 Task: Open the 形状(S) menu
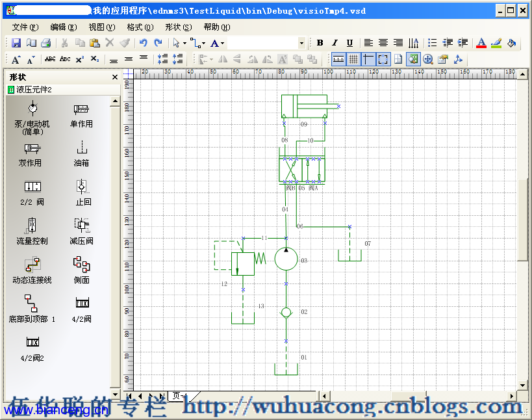point(179,27)
